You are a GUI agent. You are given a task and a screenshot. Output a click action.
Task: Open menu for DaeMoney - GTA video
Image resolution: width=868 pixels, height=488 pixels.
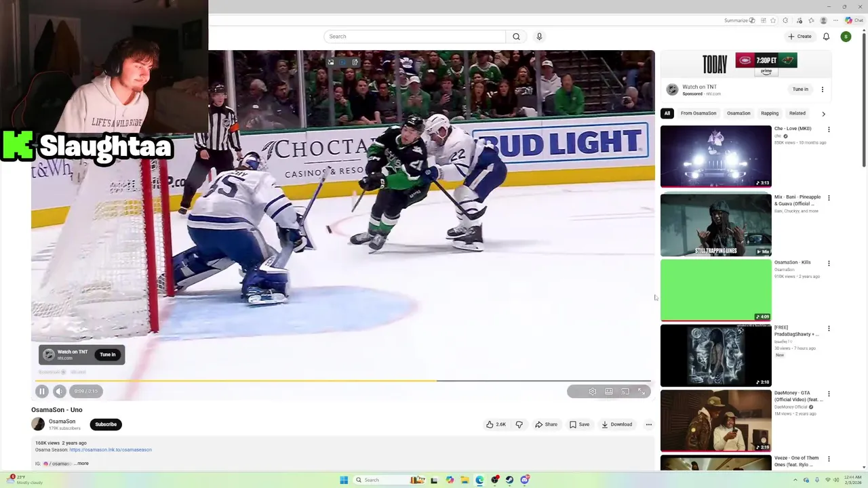[x=828, y=394]
